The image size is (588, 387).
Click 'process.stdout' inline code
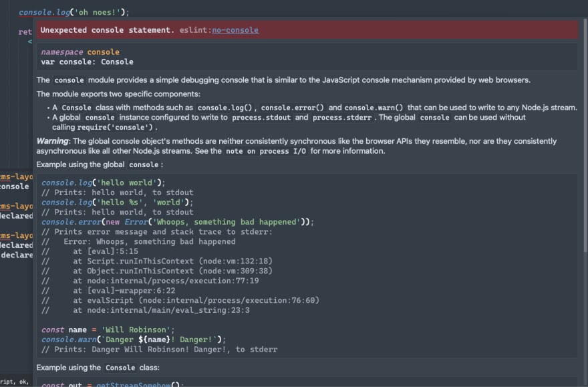click(x=261, y=118)
